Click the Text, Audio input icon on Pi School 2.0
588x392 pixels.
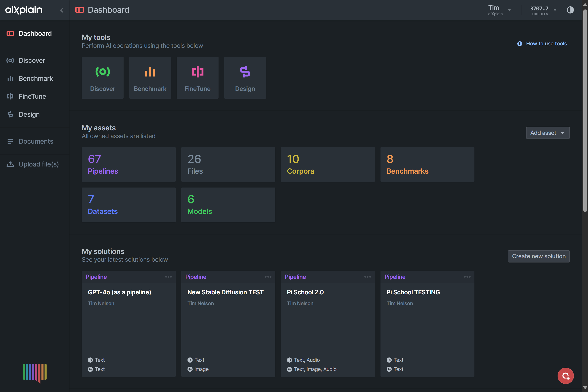(289, 360)
